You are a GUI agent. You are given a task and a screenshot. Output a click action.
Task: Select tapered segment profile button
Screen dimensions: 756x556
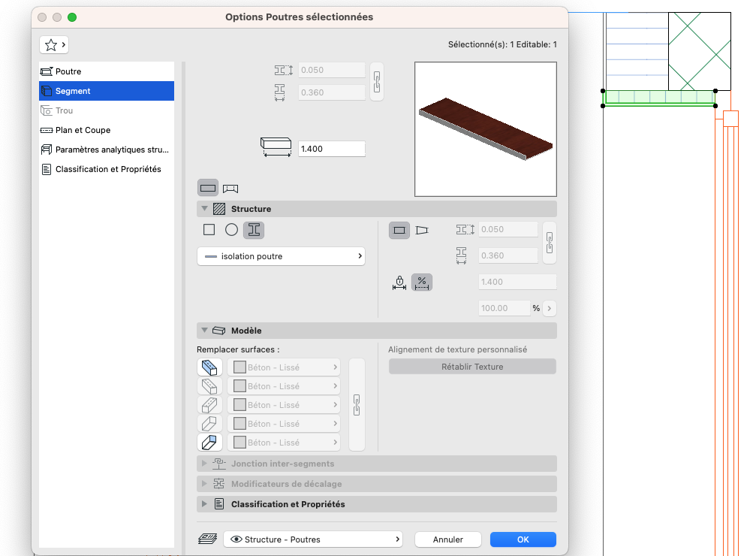click(422, 230)
